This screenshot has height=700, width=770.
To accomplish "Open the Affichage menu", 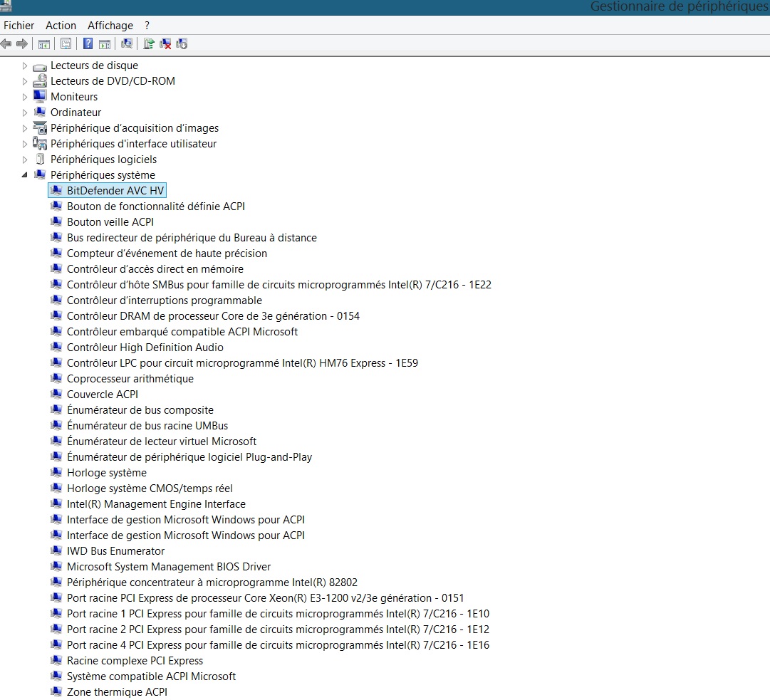I will tap(110, 26).
